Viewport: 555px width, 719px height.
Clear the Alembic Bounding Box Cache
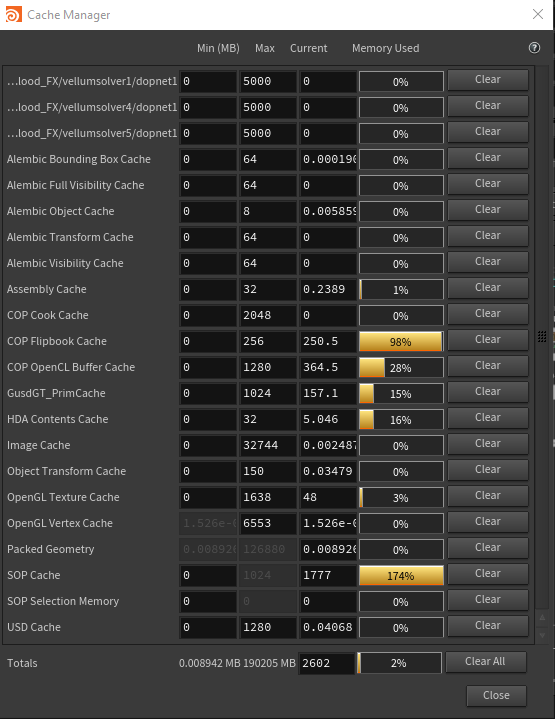(x=488, y=158)
